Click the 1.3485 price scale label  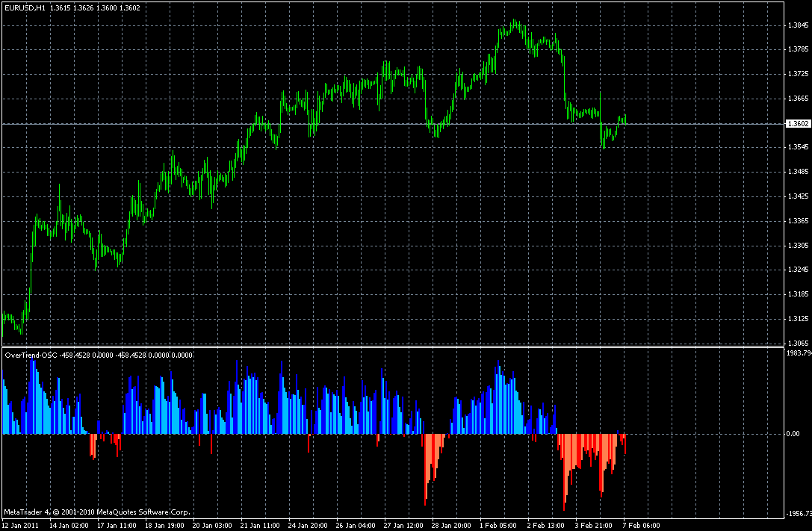click(798, 172)
